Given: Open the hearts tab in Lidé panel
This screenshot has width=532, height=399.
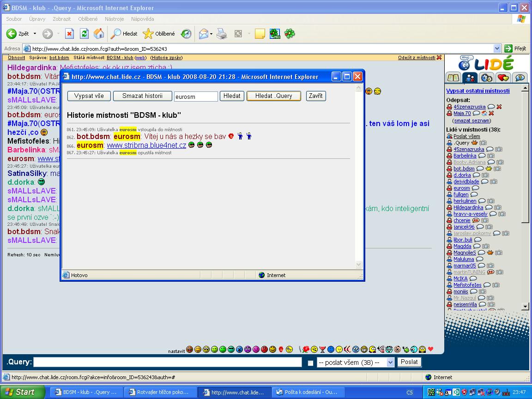Looking at the screenshot, I should pyautogui.click(x=503, y=78).
